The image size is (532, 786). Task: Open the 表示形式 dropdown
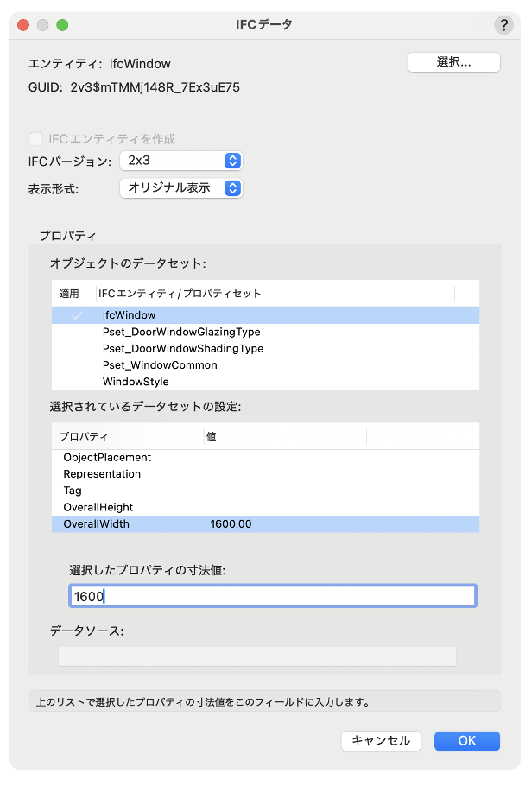point(180,187)
